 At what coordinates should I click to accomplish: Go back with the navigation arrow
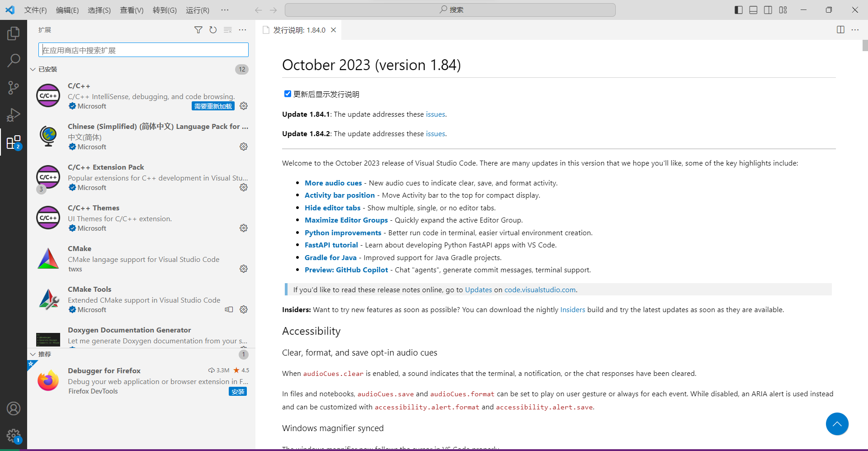pos(259,10)
